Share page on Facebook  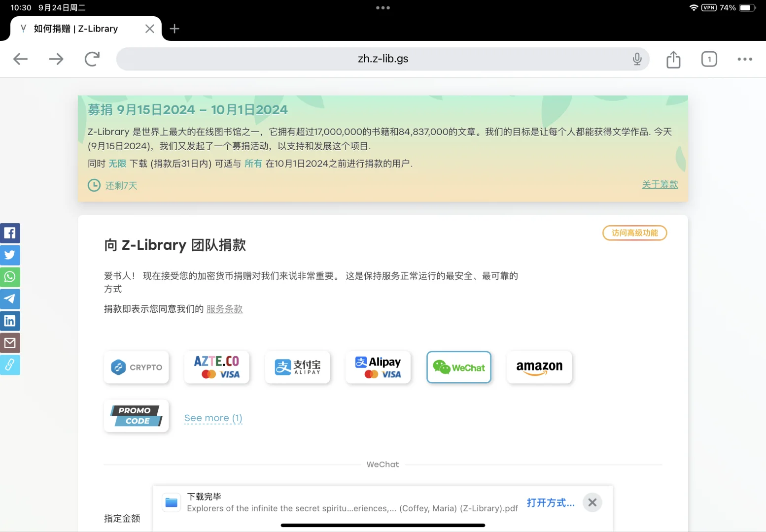click(10, 233)
